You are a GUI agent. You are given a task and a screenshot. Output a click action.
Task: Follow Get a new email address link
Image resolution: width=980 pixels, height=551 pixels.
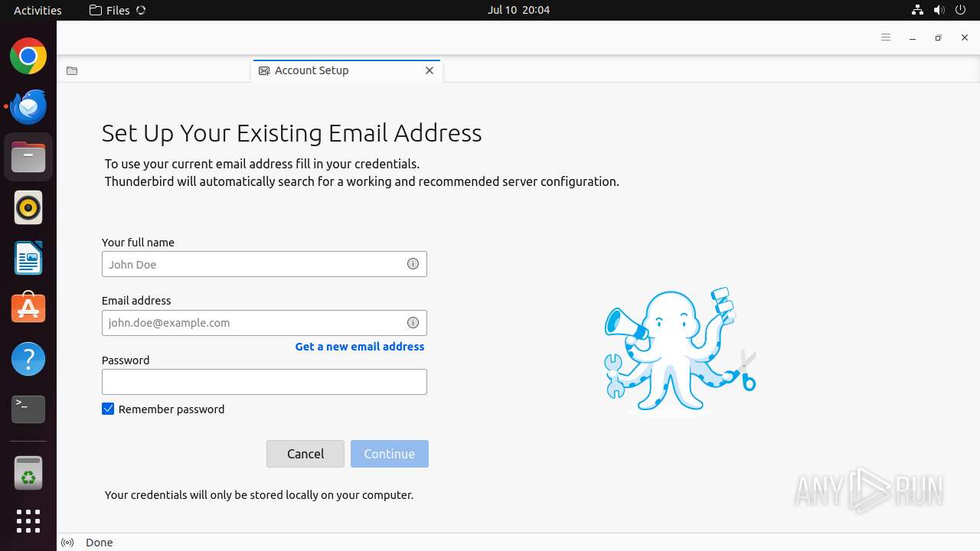360,347
